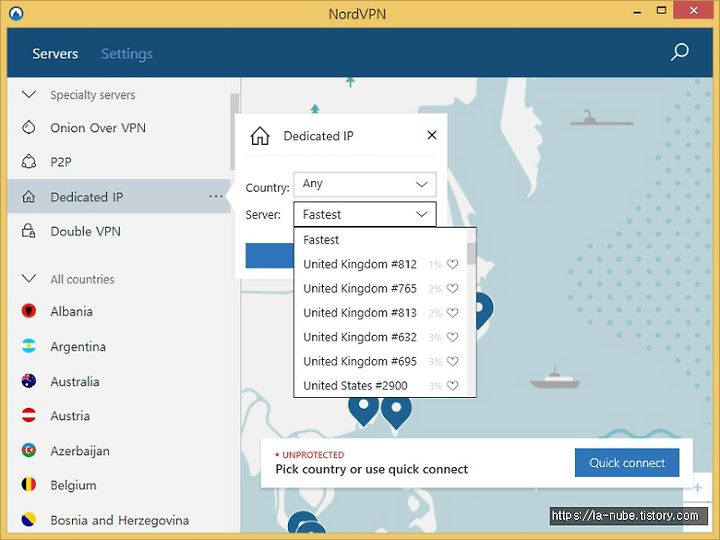Select Bosnia and Herzegovina in list

coord(119,520)
